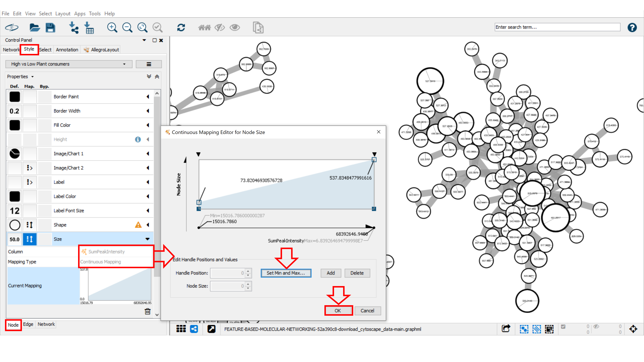Toggle the Size mapping column cell
644x362 pixels.
point(30,239)
